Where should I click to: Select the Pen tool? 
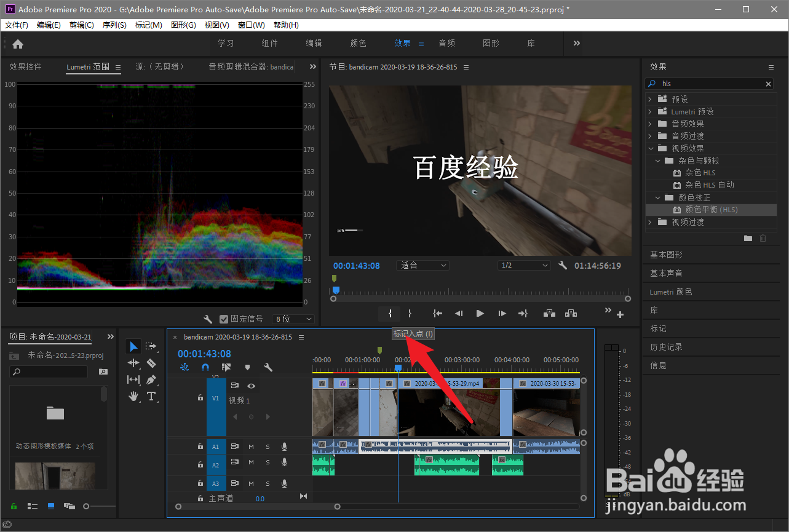coord(151,379)
